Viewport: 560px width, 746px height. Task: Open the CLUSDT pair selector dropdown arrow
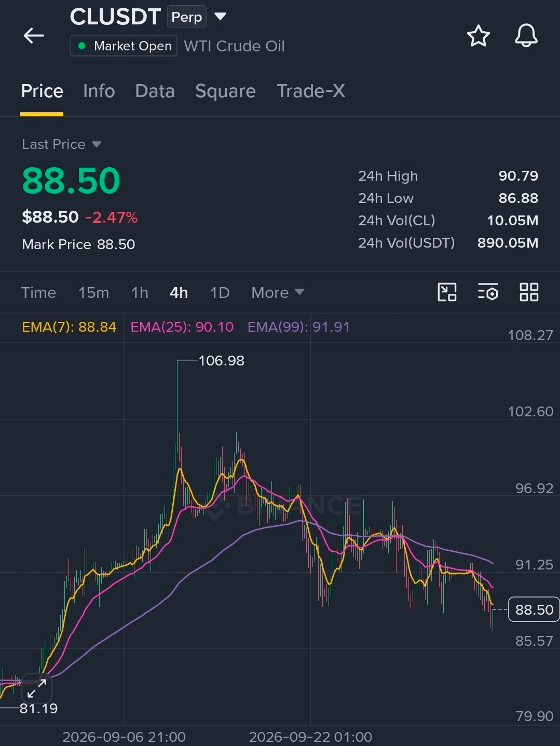coord(220,17)
